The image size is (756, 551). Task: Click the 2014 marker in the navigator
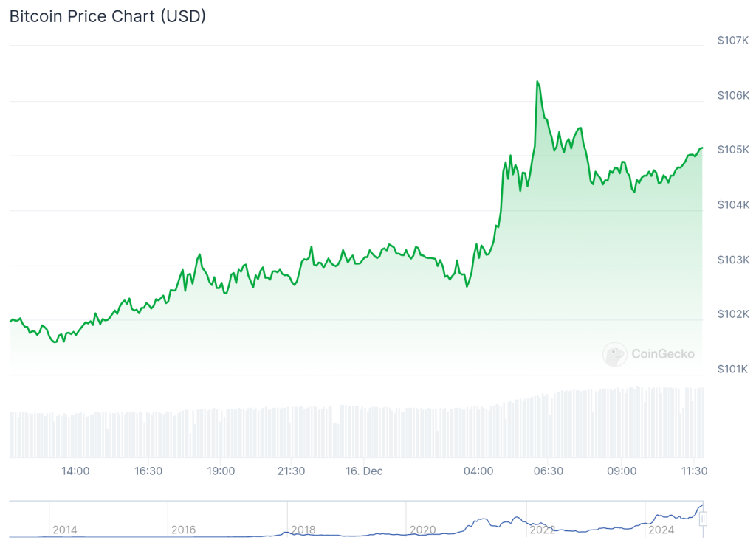pos(64,530)
